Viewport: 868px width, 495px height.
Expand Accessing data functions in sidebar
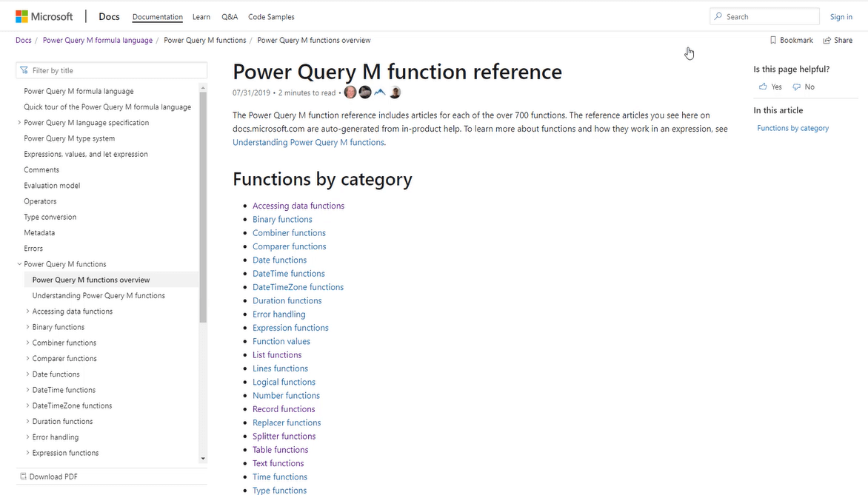(27, 312)
